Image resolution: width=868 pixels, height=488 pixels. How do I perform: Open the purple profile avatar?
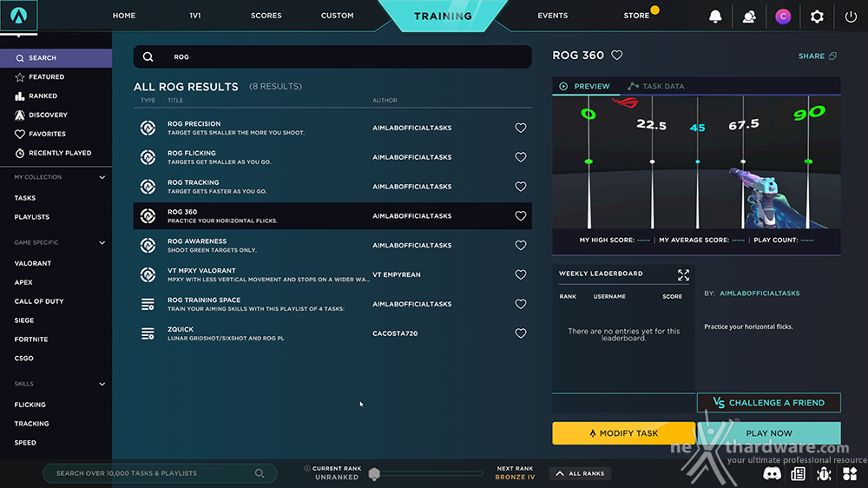pyautogui.click(x=783, y=16)
